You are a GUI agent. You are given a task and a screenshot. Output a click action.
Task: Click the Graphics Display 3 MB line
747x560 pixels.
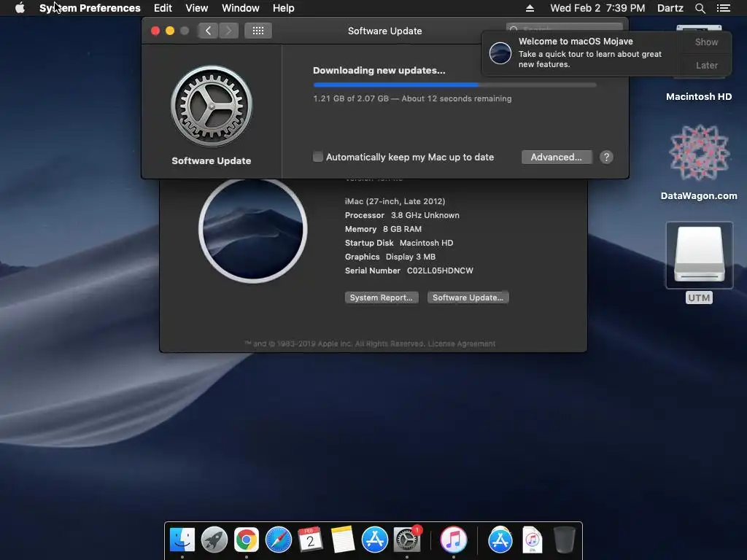pos(390,257)
